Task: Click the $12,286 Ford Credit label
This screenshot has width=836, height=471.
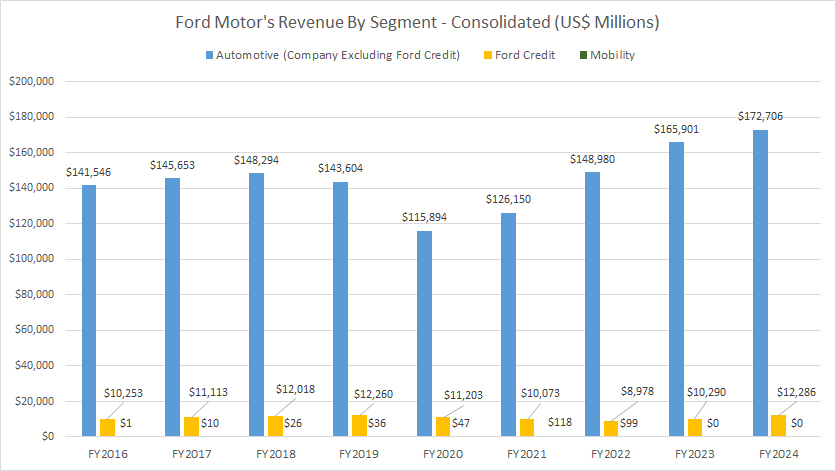Action: (797, 393)
